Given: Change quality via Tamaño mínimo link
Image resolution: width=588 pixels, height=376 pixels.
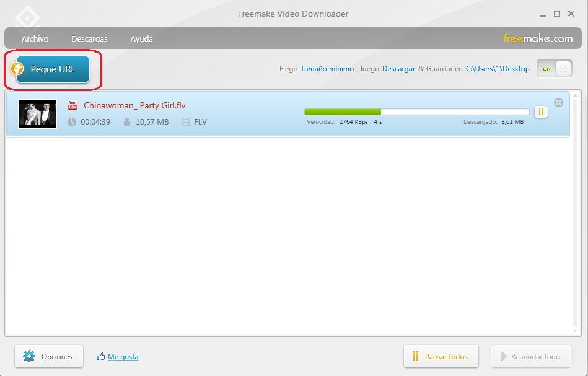Looking at the screenshot, I should pos(327,69).
